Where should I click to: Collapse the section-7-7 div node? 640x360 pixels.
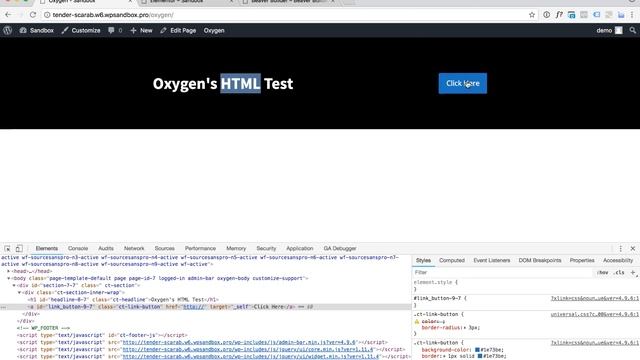click(13, 285)
